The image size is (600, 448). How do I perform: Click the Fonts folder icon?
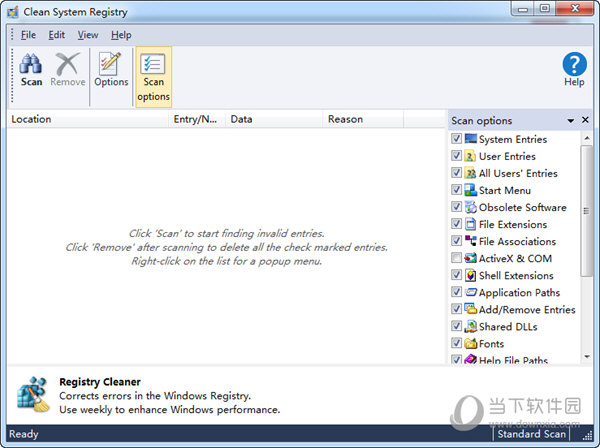[x=470, y=343]
